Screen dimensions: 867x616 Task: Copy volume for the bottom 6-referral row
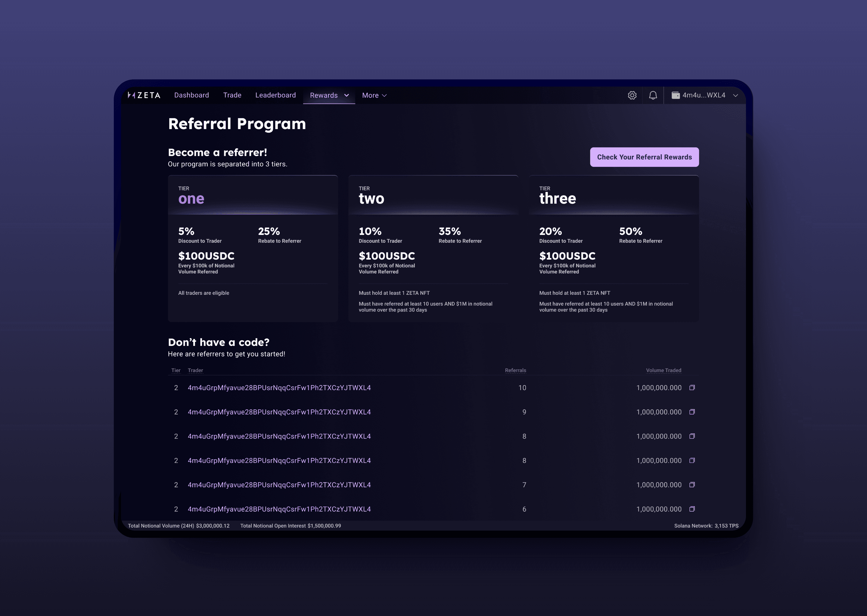click(x=692, y=509)
